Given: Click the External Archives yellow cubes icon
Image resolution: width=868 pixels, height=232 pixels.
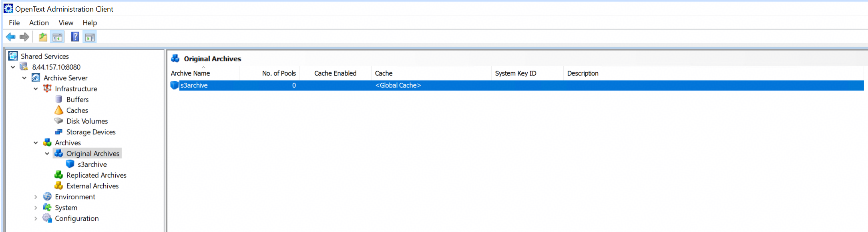Looking at the screenshot, I should pos(59,186).
